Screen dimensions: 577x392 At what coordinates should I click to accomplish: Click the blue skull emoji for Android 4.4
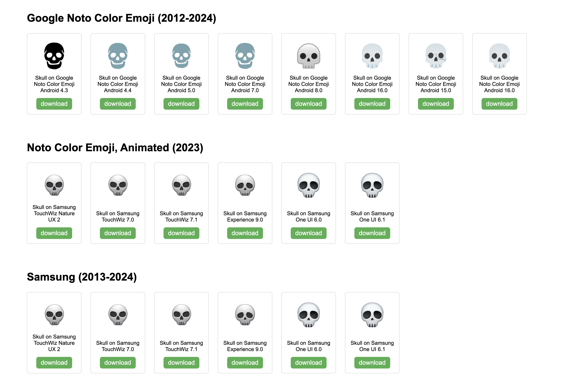coord(118,56)
